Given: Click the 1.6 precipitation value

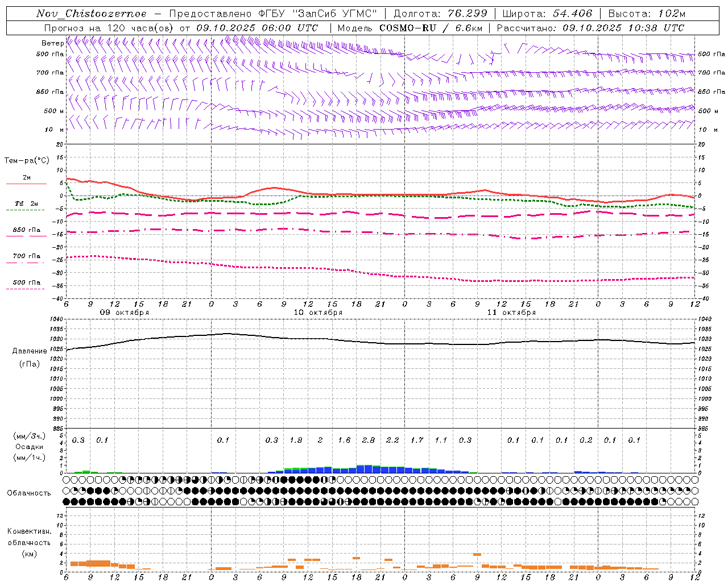Looking at the screenshot, I should pyautogui.click(x=344, y=440).
